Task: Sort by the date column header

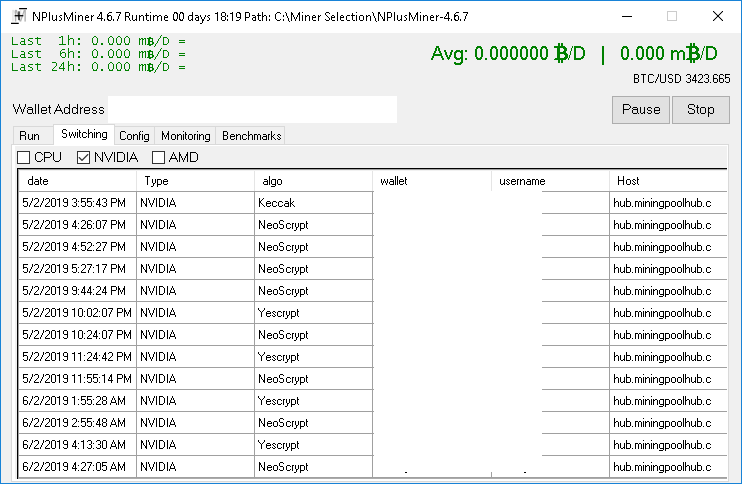Action: tap(78, 181)
